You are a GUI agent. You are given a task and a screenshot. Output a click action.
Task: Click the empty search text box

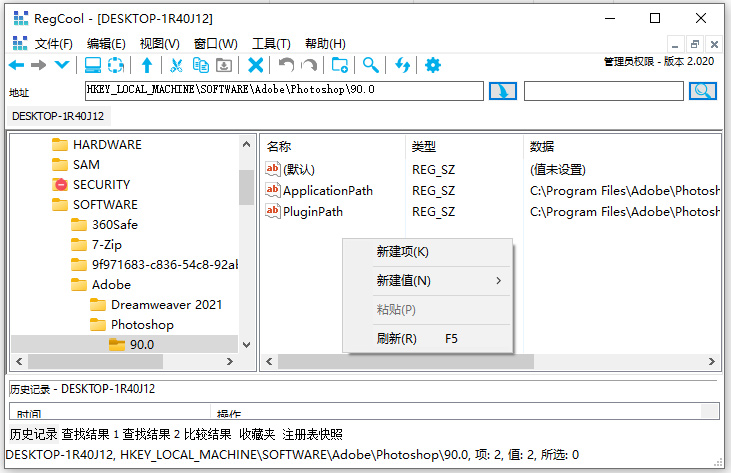[x=604, y=91]
